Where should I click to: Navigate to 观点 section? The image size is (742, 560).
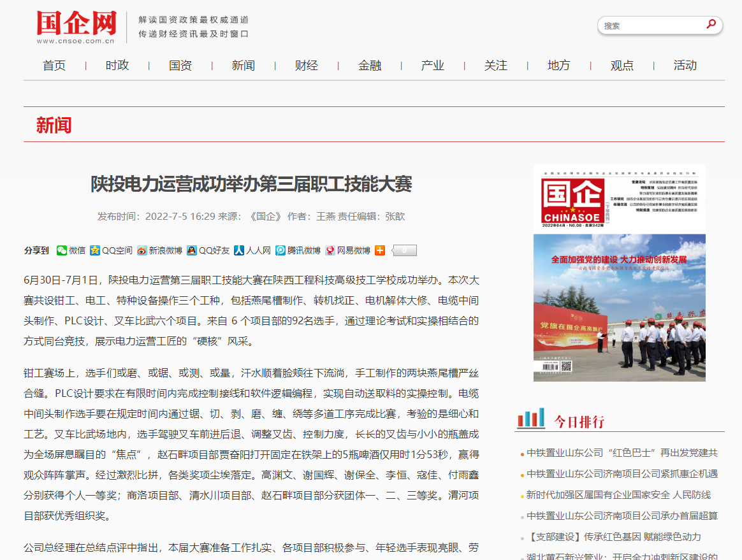pyautogui.click(x=622, y=66)
